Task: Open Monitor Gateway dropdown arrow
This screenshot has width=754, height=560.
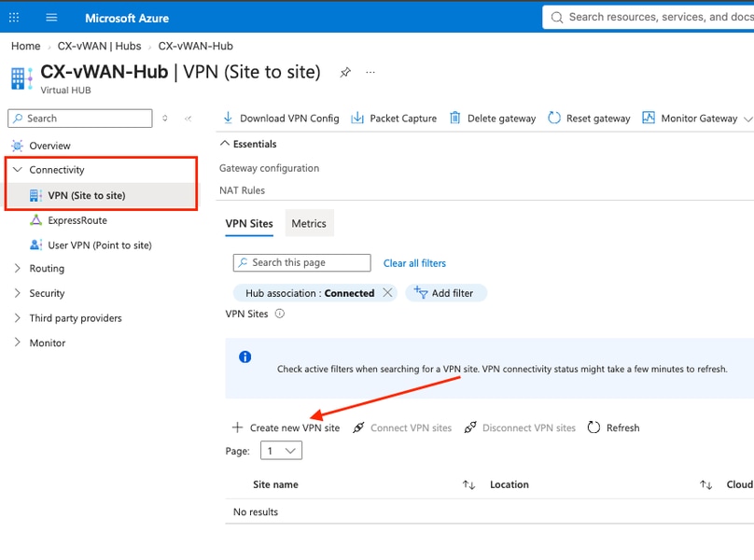Action: click(x=747, y=119)
